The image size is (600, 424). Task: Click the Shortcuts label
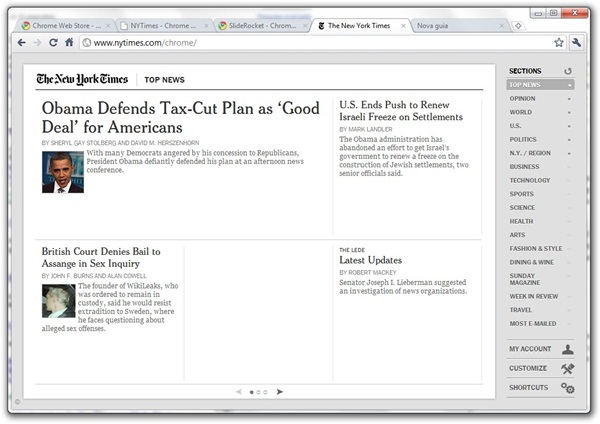[x=528, y=388]
